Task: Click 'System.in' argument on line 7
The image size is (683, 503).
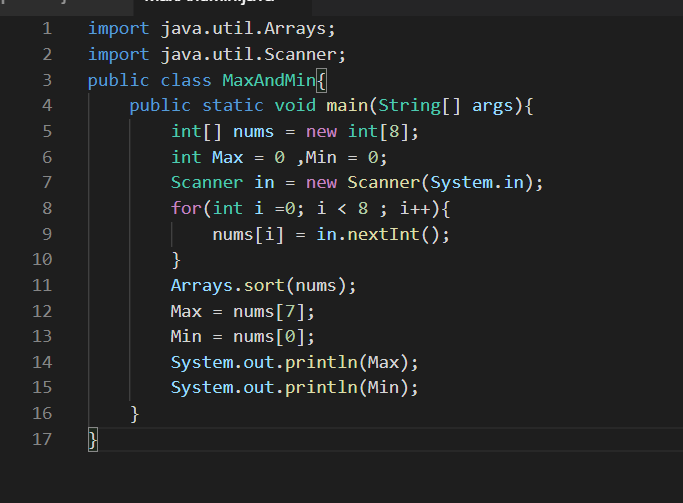Action: (477, 183)
